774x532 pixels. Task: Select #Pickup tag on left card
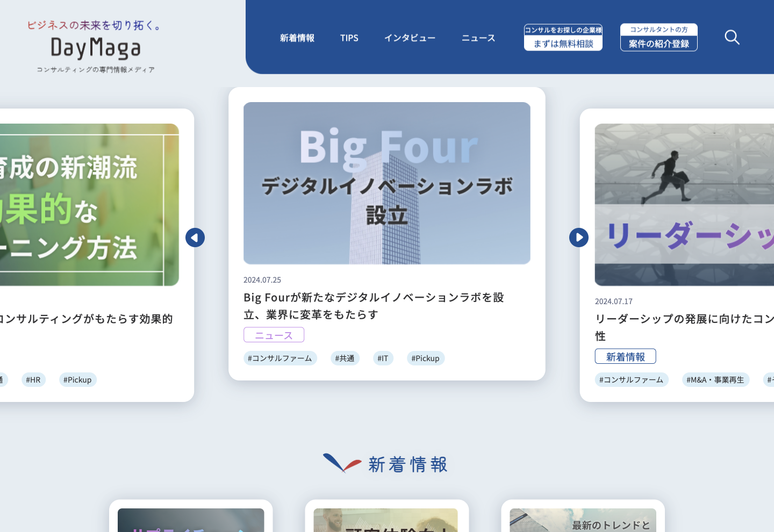(78, 380)
